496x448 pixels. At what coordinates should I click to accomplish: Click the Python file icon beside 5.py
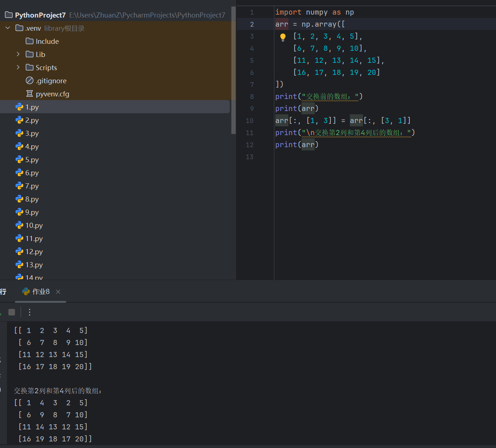coord(19,160)
